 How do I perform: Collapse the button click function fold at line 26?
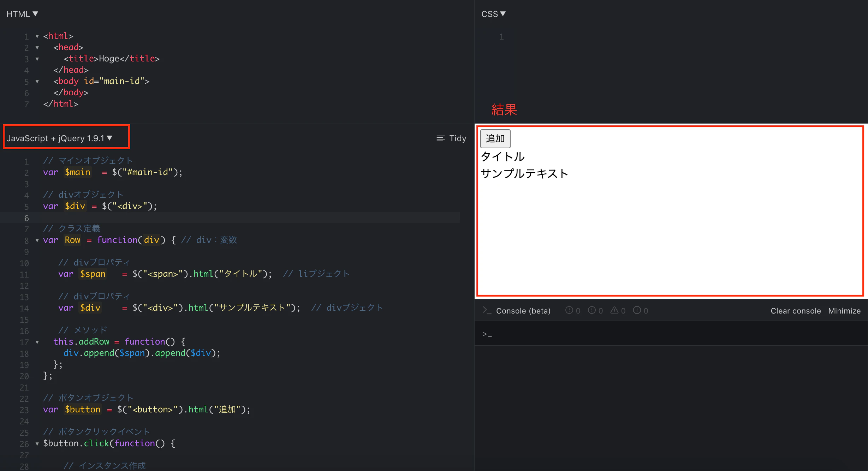coord(37,444)
